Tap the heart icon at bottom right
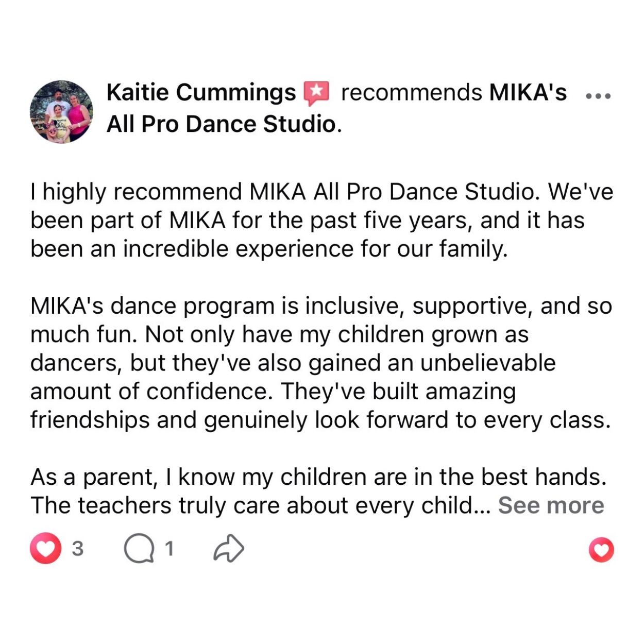 click(x=601, y=550)
